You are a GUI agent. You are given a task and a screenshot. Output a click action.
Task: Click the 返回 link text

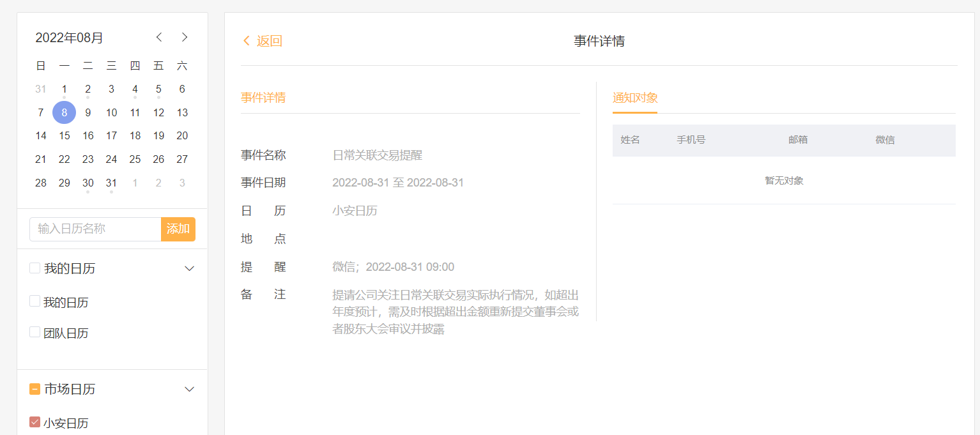270,41
